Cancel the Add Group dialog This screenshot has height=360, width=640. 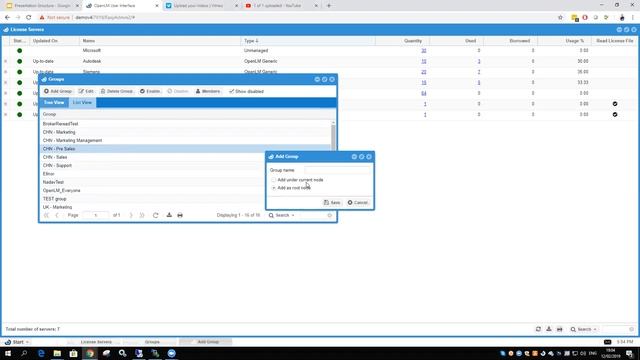tap(358, 202)
